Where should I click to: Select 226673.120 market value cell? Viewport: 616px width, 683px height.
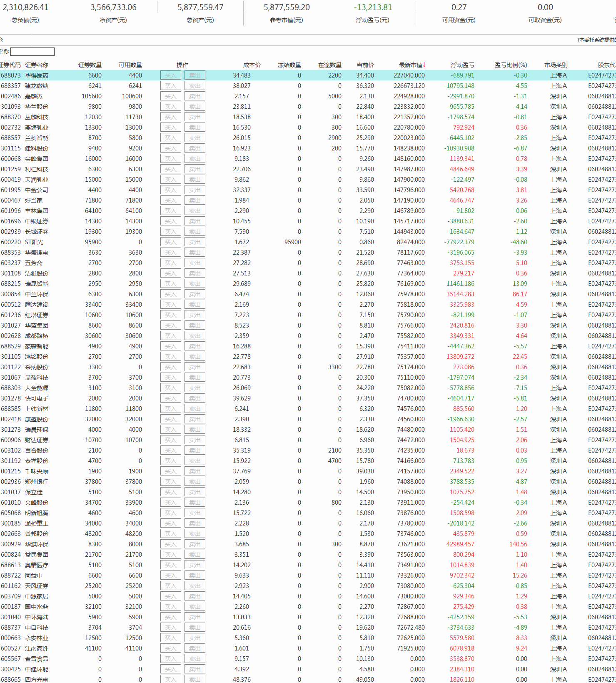[409, 86]
